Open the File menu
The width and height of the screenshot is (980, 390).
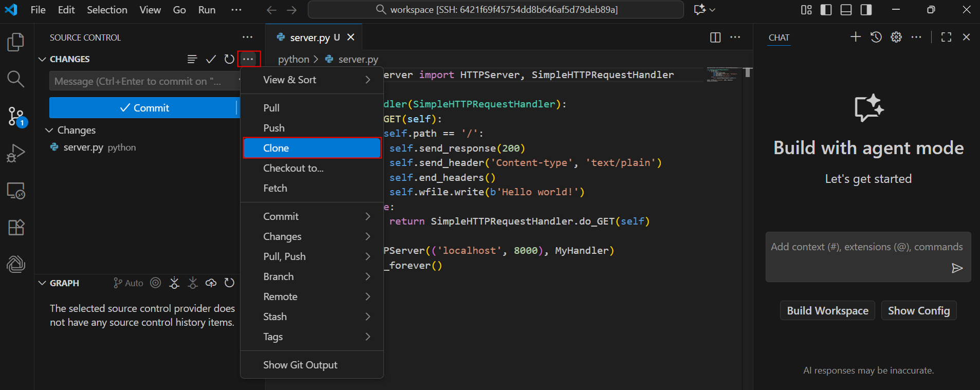38,10
